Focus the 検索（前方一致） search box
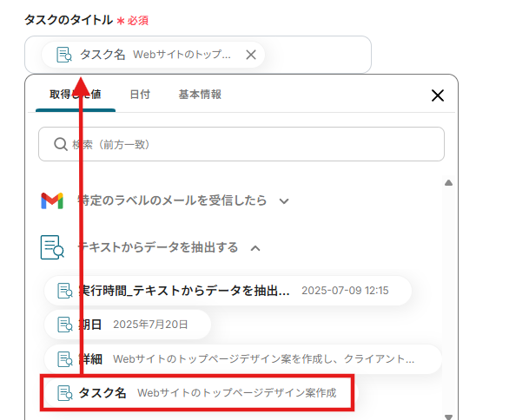Screen dimensions: 529x420 (241, 144)
